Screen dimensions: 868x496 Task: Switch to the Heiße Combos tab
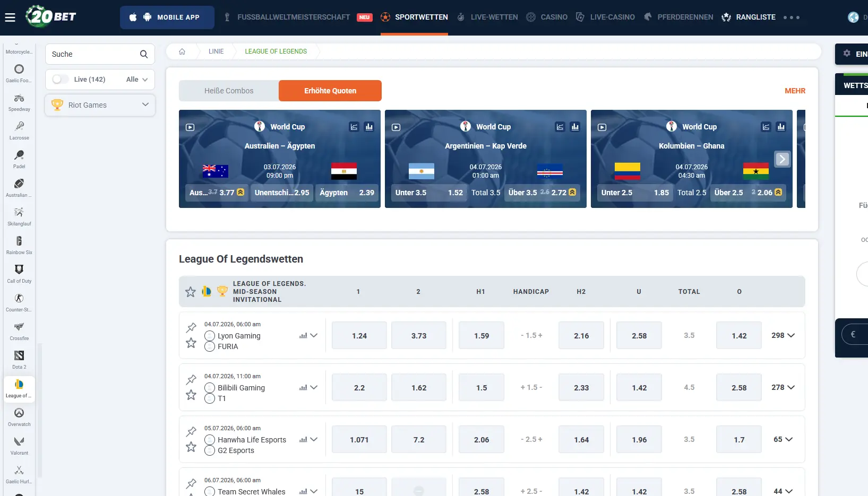229,91
